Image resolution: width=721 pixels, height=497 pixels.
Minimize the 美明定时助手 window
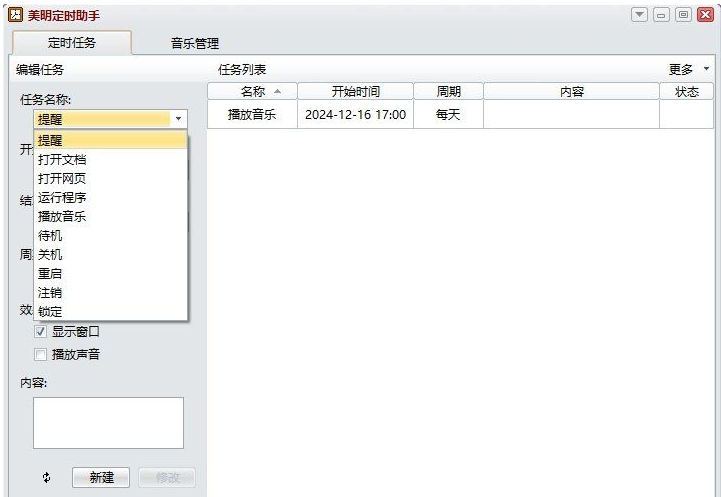[x=661, y=15]
